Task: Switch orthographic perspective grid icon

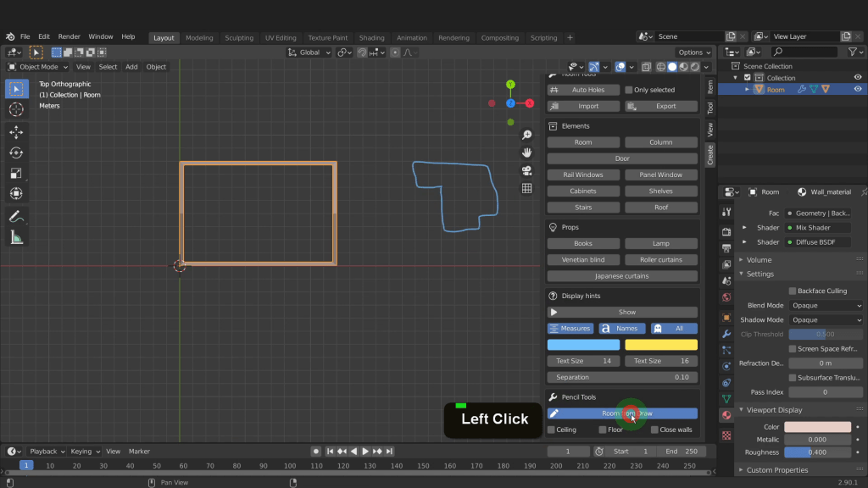Action: [x=526, y=188]
